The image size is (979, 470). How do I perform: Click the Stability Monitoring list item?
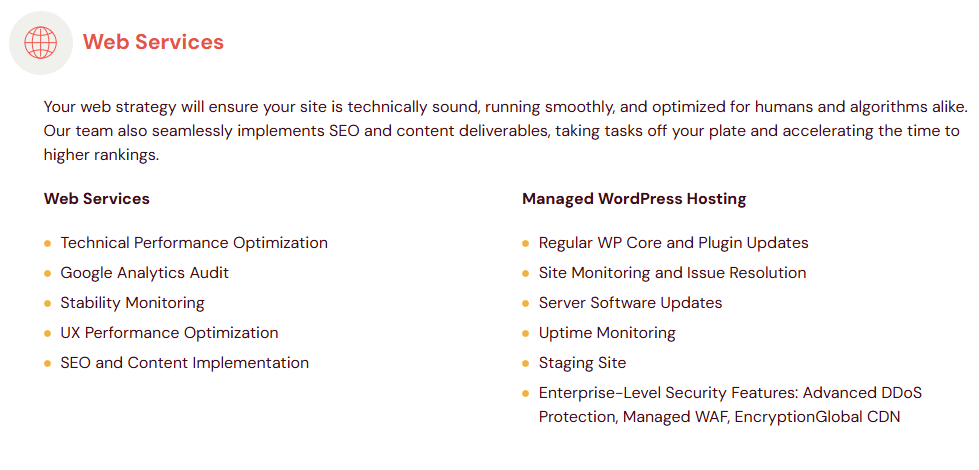132,303
